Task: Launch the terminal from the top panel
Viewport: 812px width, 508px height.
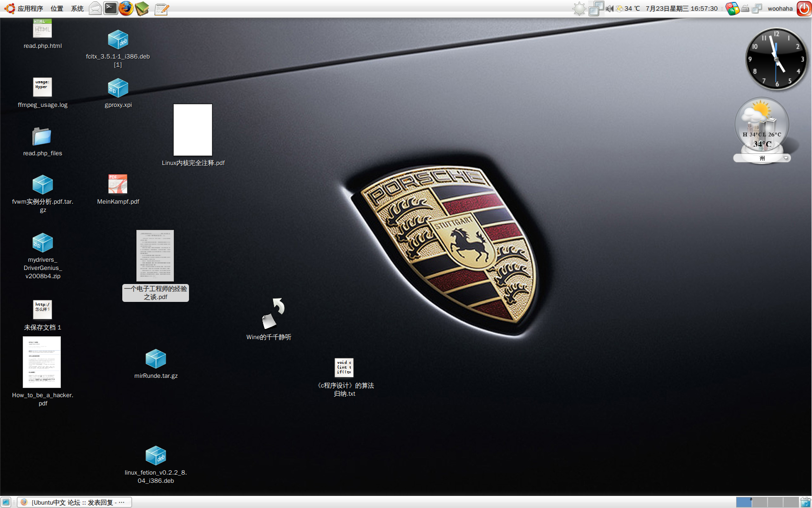Action: (x=111, y=8)
